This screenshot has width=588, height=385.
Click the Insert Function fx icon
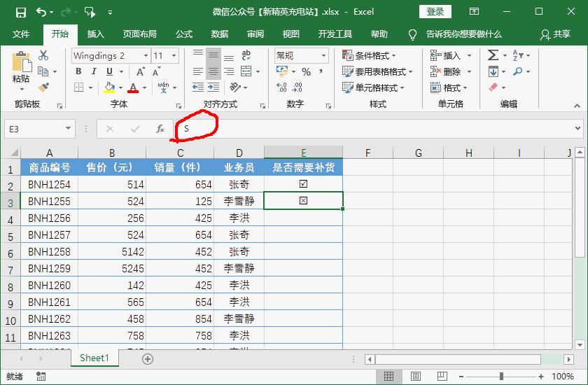click(x=160, y=129)
